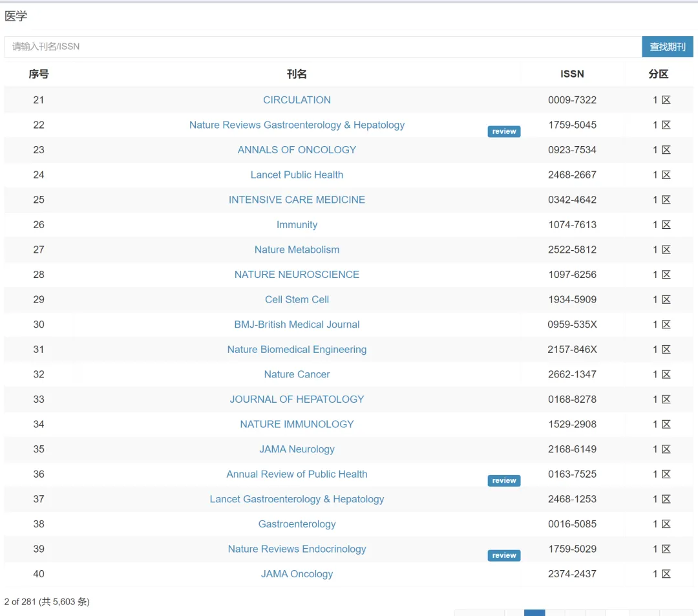Open the Cell Stem Cell journal
The image size is (698, 616).
[x=297, y=300]
